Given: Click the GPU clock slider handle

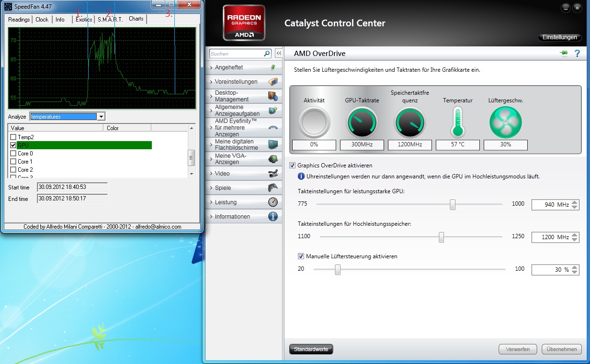Looking at the screenshot, I should point(453,205).
